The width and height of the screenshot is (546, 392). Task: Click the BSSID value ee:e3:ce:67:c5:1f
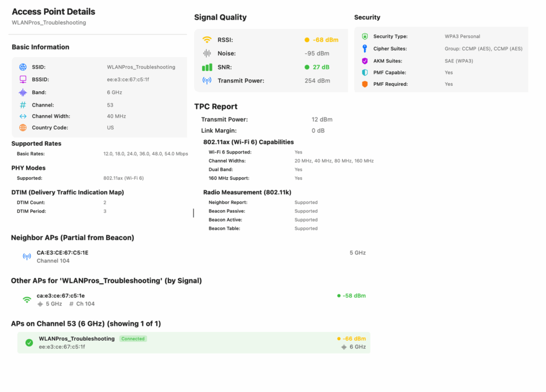(128, 79)
